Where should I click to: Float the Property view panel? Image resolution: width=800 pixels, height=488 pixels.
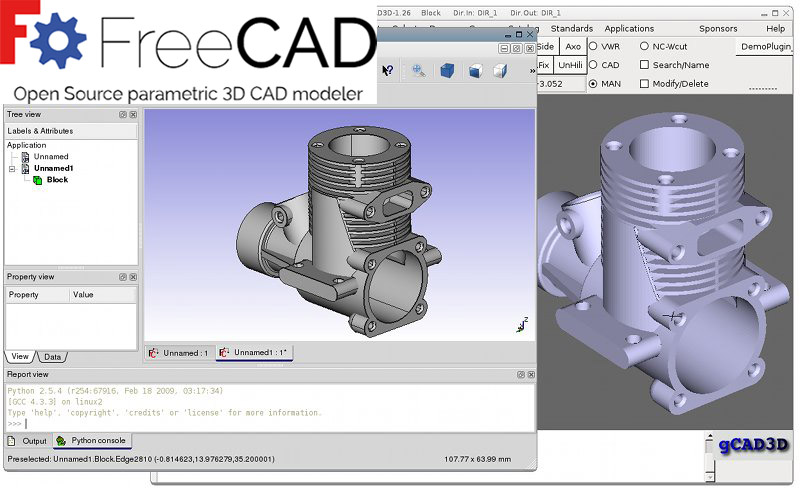pos(123,277)
